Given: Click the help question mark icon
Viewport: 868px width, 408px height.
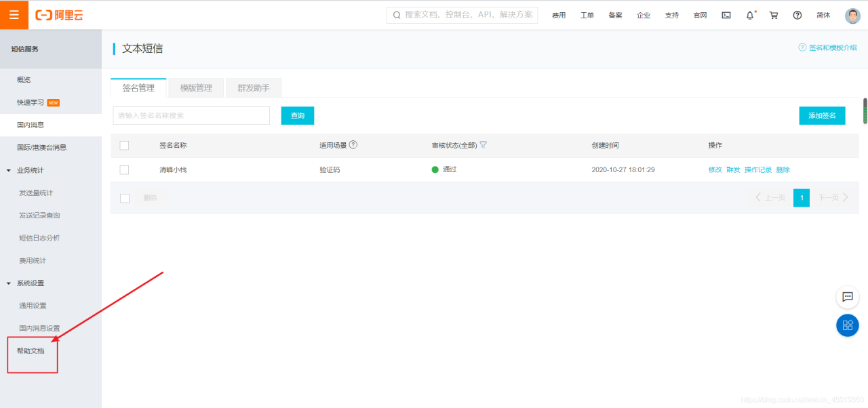Looking at the screenshot, I should pyautogui.click(x=797, y=14).
